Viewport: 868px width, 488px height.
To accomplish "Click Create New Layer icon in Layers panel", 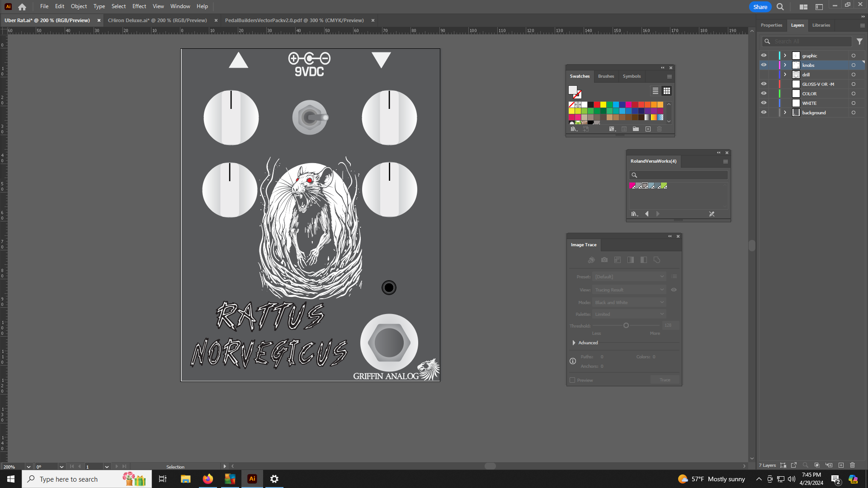I will click(x=841, y=465).
